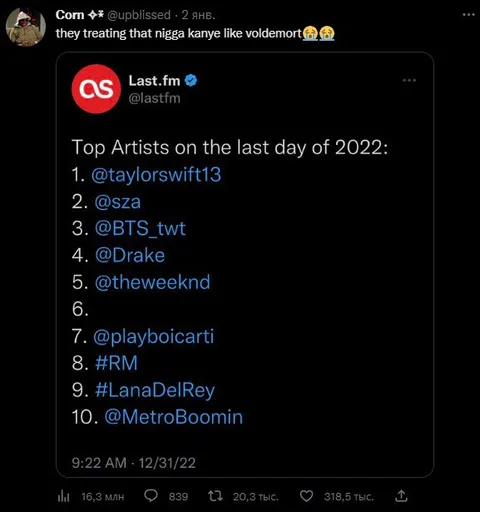Open the #LanaDelRey hashtag
This screenshot has height=512, width=480.
coord(155,390)
